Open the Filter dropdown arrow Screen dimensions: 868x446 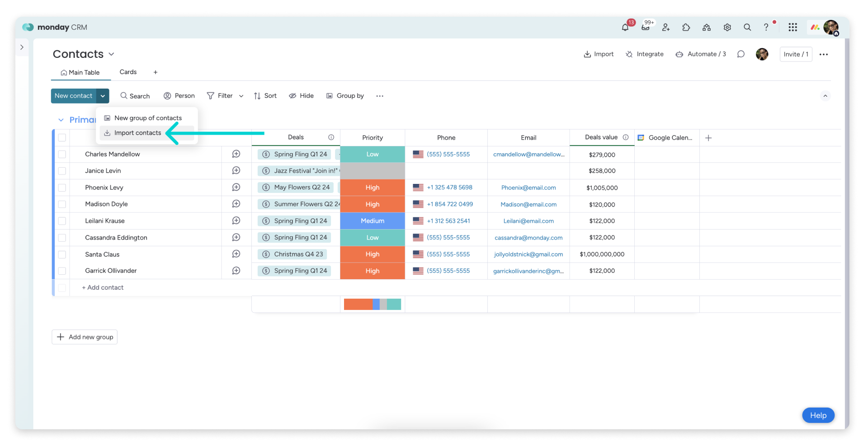(241, 96)
